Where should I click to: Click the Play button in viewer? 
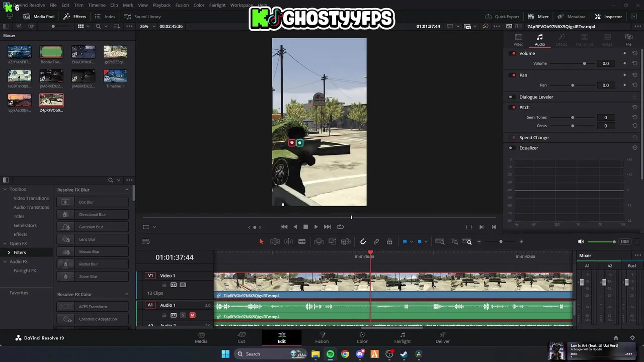tap(316, 227)
